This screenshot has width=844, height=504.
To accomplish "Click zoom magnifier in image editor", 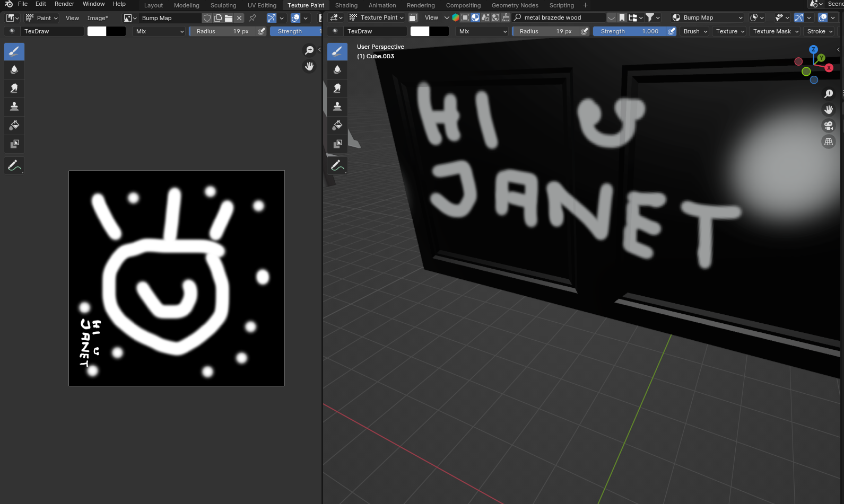I will [x=309, y=50].
